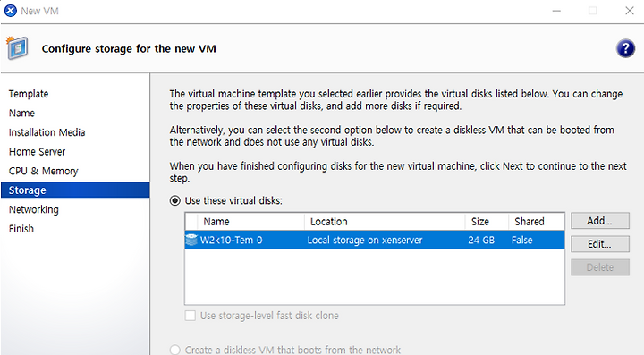
Task: Toggle 'Use storage-level fast disk clone' checkbox
Action: click(191, 316)
